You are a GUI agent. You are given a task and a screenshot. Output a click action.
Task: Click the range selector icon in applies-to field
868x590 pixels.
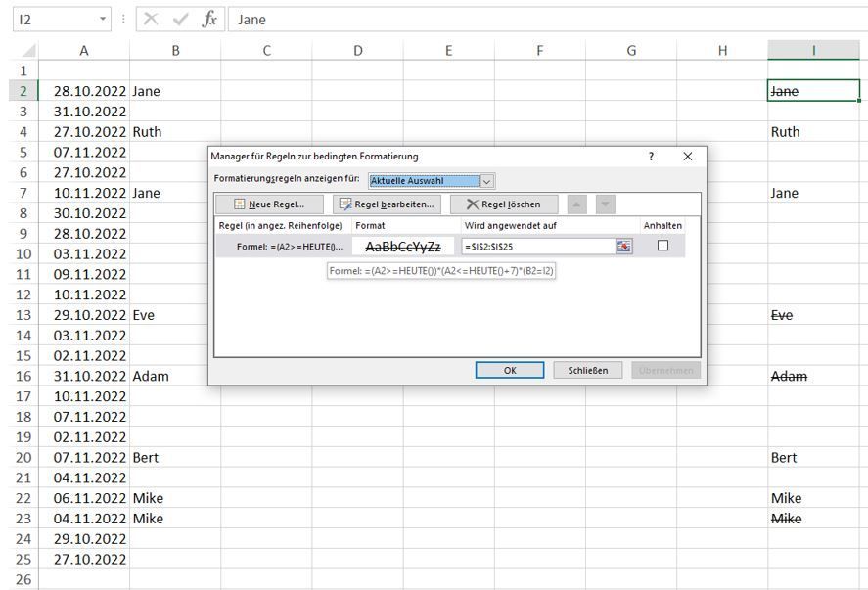(624, 247)
